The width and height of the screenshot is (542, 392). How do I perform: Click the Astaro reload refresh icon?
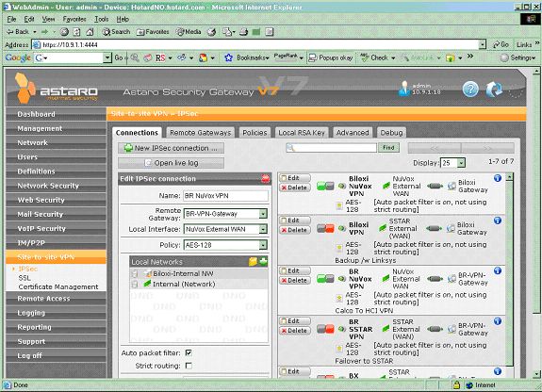(x=494, y=90)
